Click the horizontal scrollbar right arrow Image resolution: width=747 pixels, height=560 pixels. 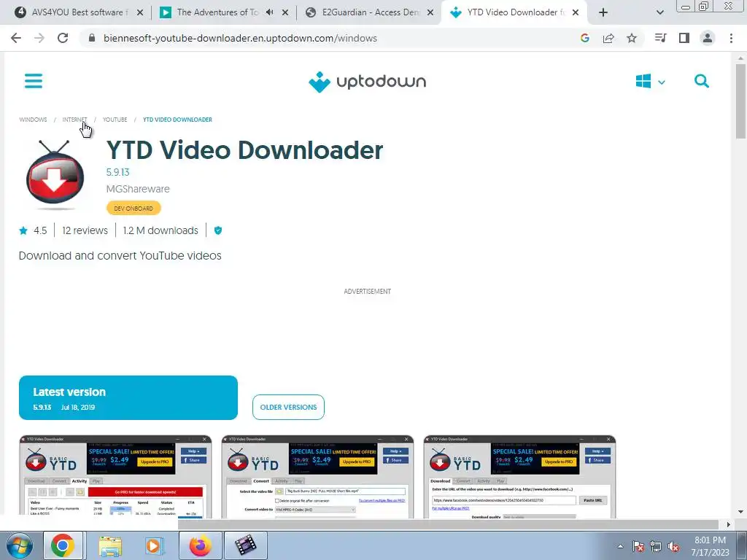728,524
